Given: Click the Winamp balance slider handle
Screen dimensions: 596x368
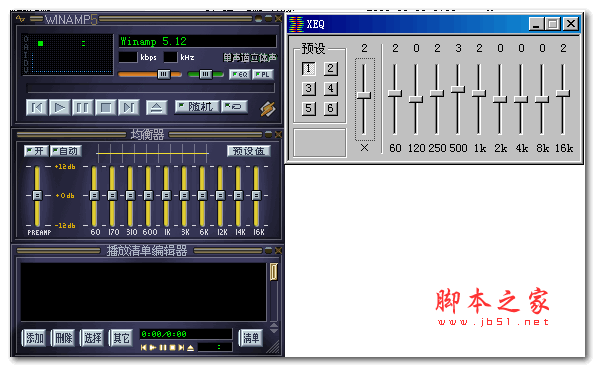Looking at the screenshot, I should 206,74.
